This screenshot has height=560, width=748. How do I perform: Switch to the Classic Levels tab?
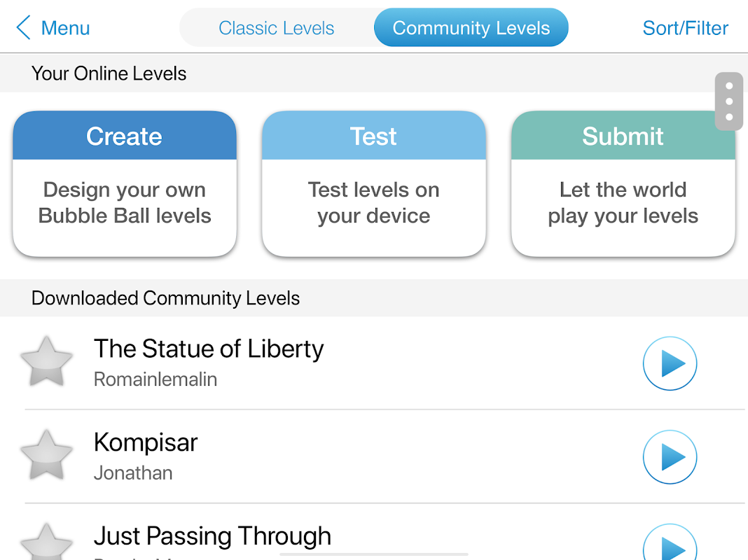276,28
